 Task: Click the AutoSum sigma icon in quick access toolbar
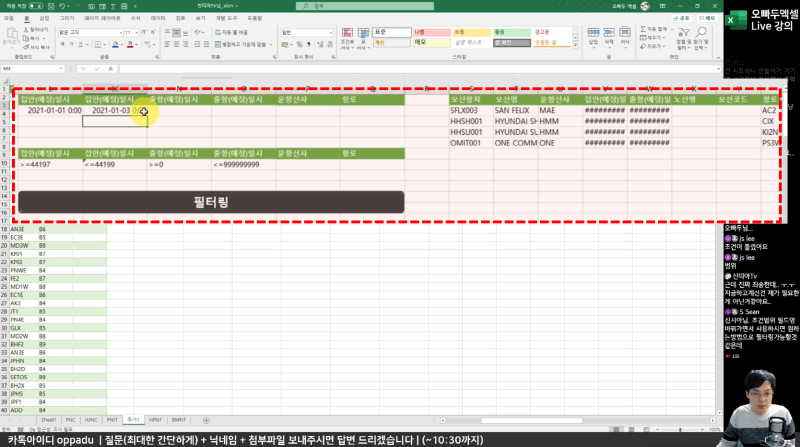113,6
